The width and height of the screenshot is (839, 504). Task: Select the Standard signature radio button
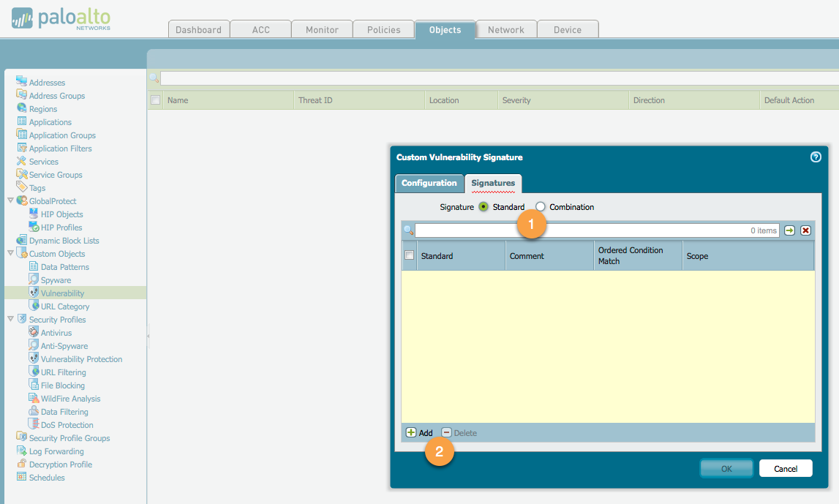point(483,206)
